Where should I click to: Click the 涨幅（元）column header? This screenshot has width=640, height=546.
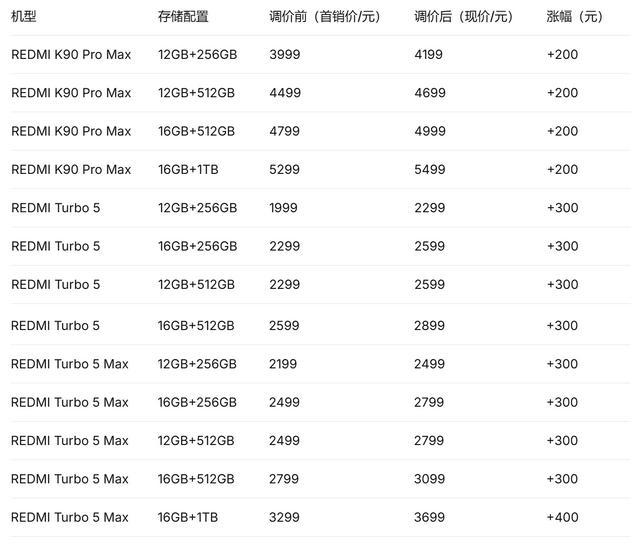point(575,17)
